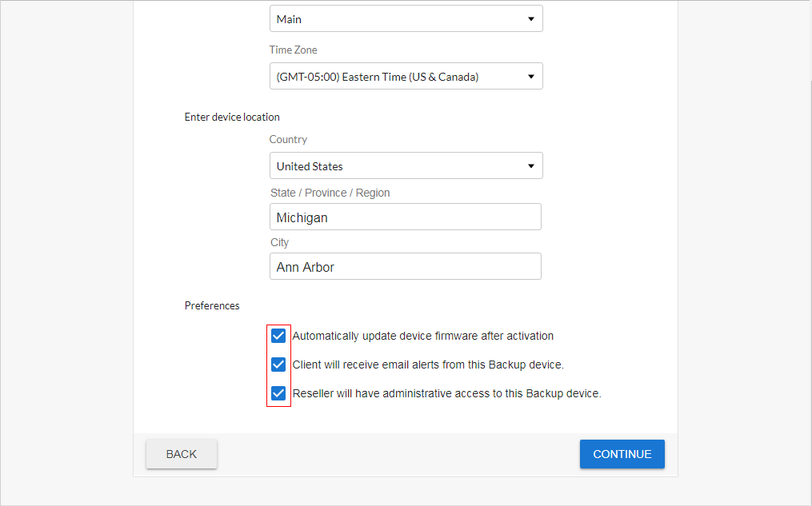Click the 'State / Province / Region' label
Viewport: 812px width, 506px height.
point(330,193)
